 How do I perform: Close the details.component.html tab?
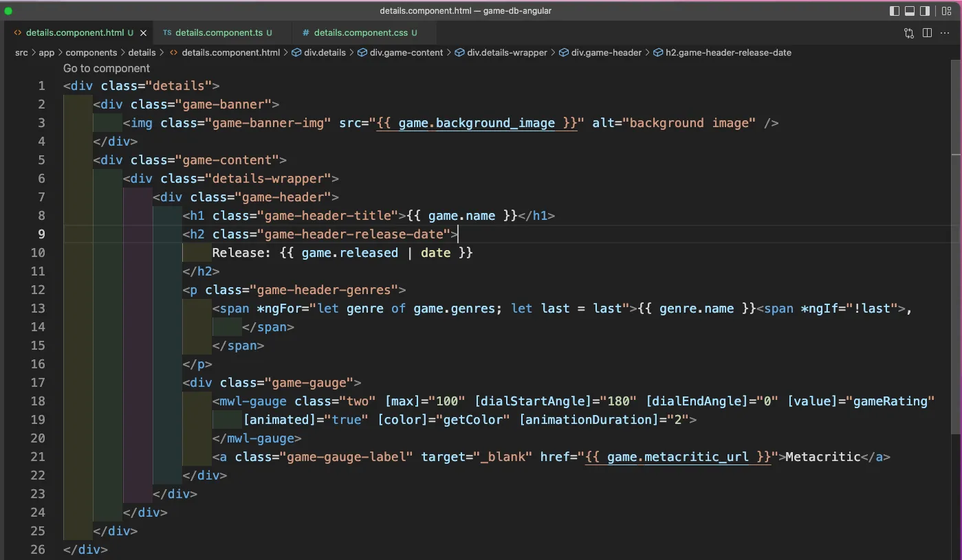pos(143,33)
